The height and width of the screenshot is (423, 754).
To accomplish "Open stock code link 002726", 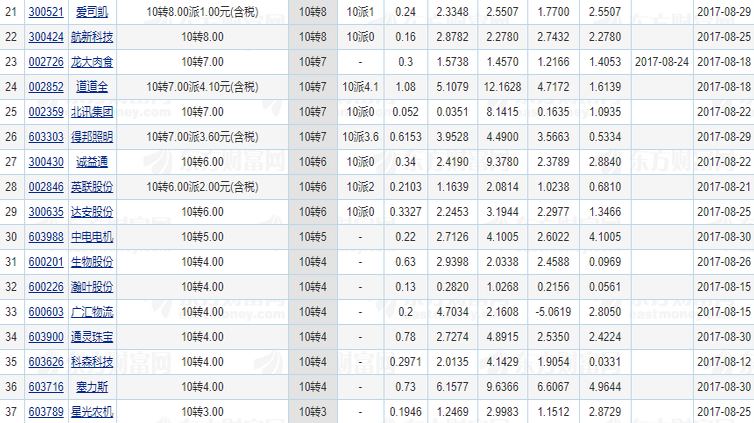I will pyautogui.click(x=46, y=62).
